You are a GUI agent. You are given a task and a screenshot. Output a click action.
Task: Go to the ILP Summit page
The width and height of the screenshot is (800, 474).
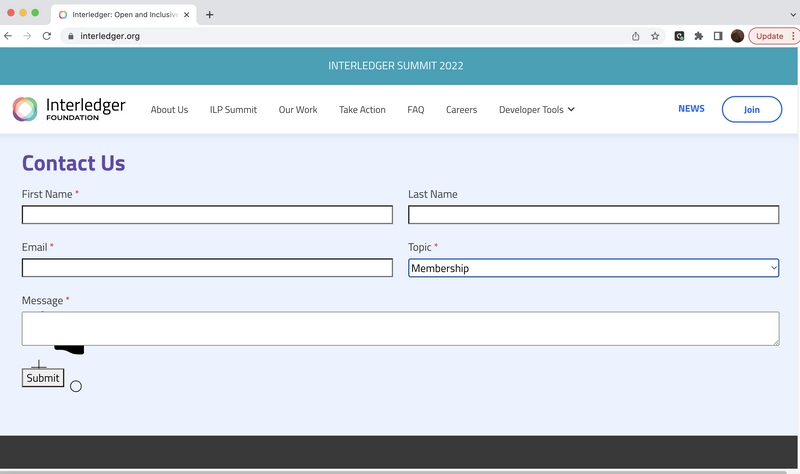(233, 110)
